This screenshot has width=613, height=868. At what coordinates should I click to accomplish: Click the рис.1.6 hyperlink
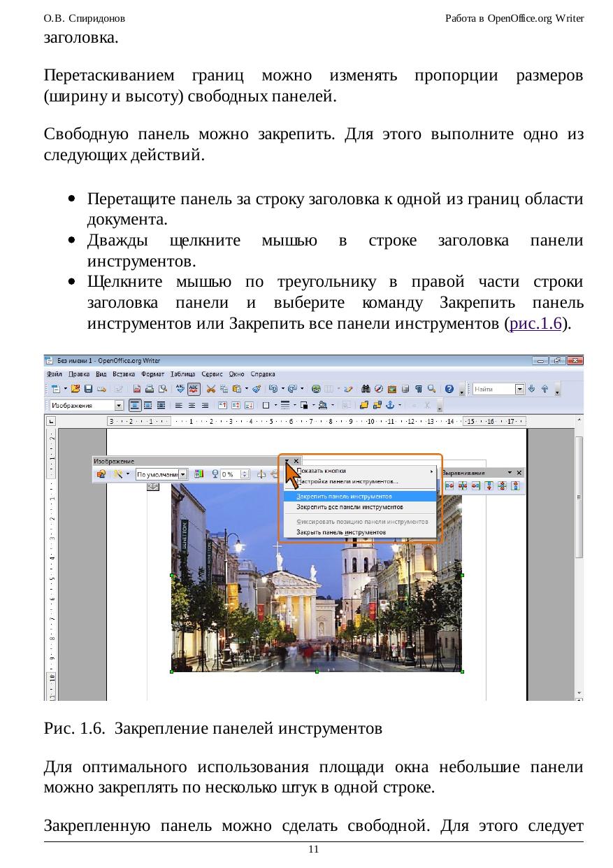click(x=537, y=325)
